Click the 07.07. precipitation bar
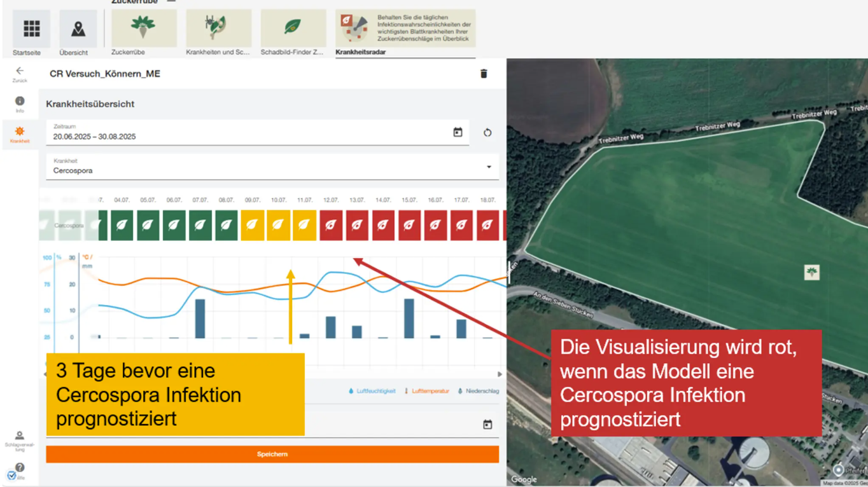 point(200,319)
